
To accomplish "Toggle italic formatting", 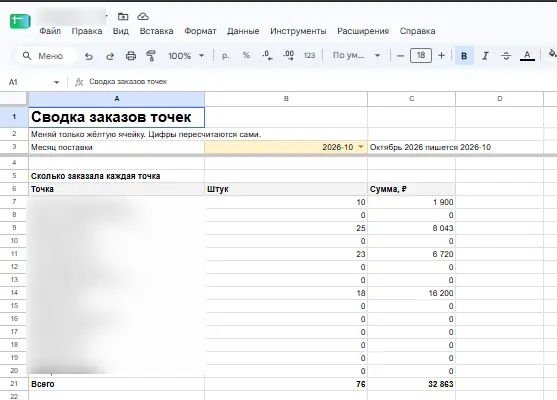I will pos(485,56).
